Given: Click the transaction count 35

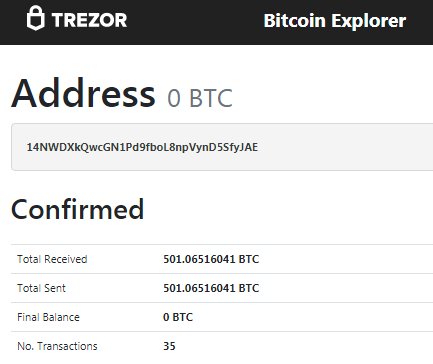Looking at the screenshot, I should coord(169,346).
